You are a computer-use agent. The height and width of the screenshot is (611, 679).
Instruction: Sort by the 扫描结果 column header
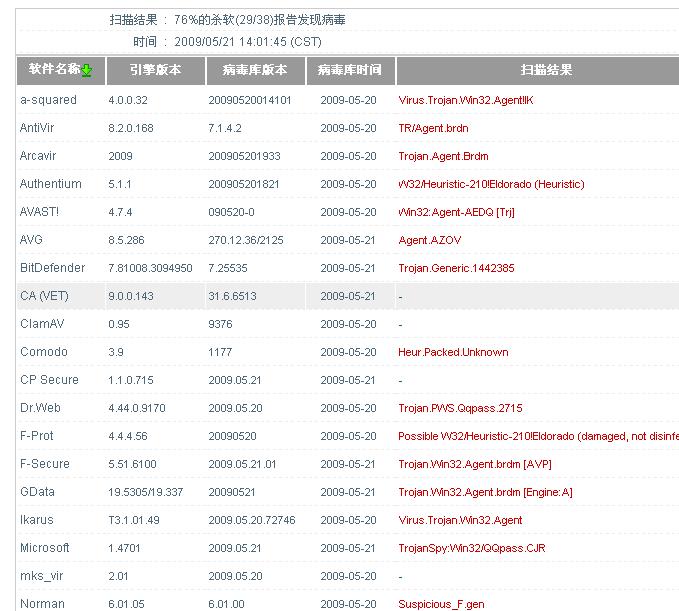click(546, 70)
